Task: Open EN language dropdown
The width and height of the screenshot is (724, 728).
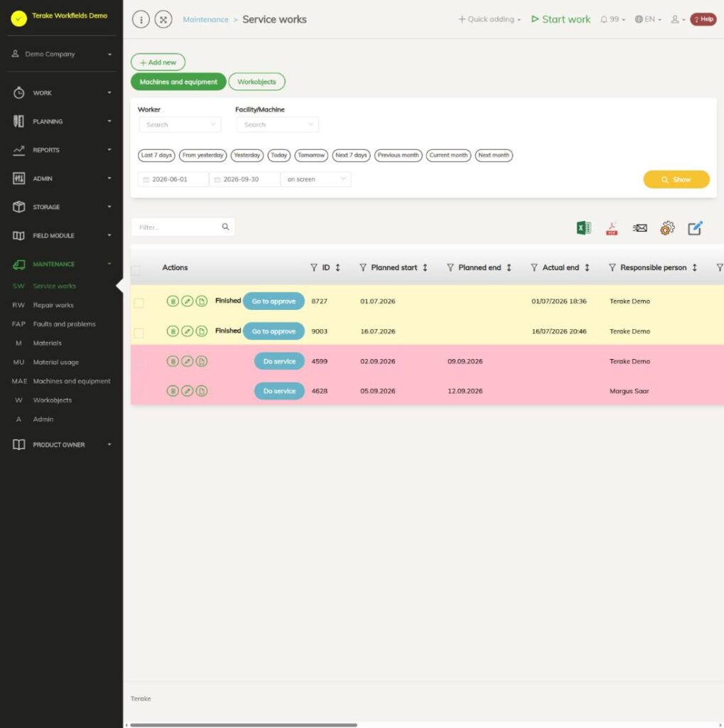Action: pos(648,19)
